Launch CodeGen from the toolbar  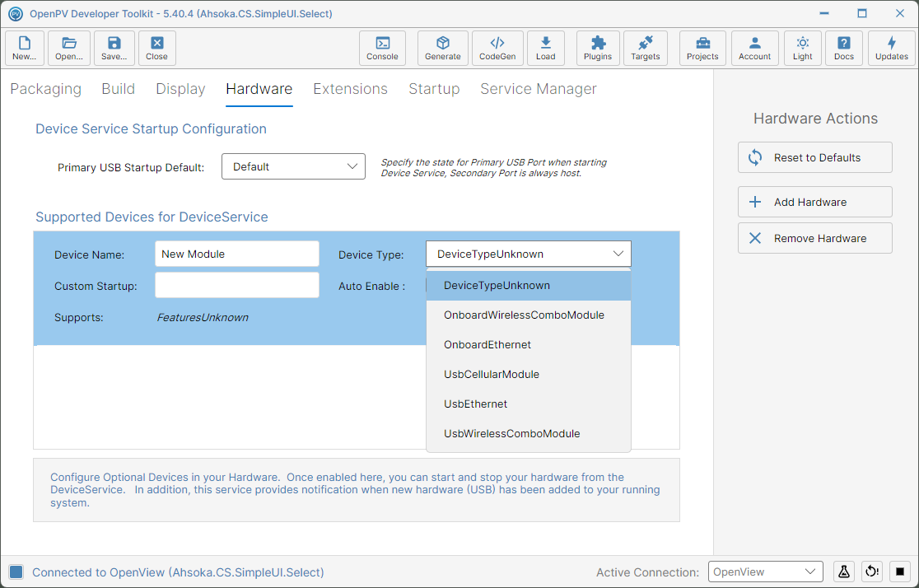coord(497,48)
